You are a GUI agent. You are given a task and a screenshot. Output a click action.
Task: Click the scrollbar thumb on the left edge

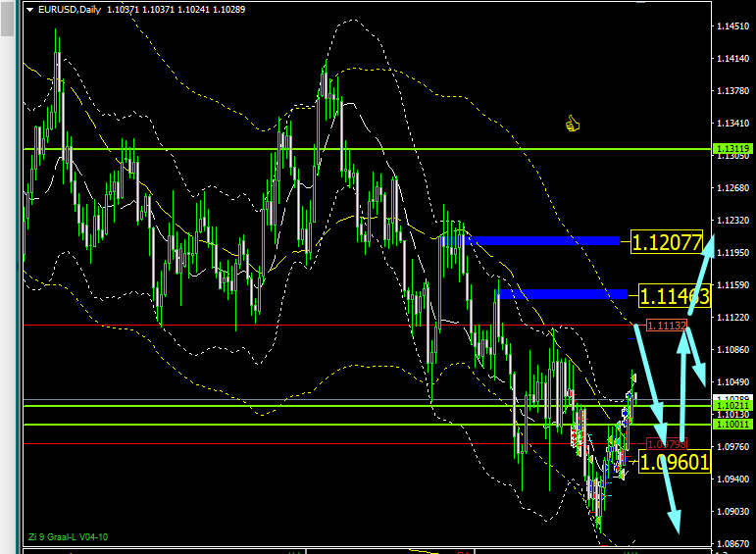click(8, 20)
